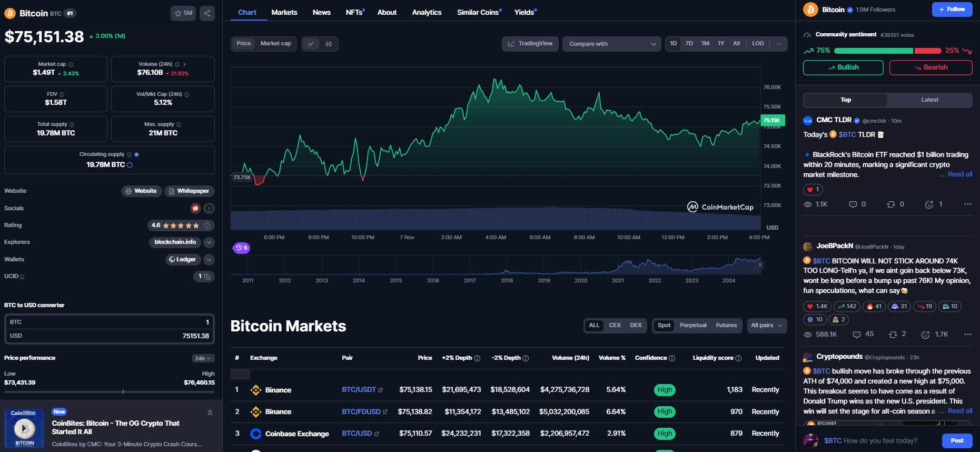
Task: Set chart range to 7D
Action: [x=689, y=44]
